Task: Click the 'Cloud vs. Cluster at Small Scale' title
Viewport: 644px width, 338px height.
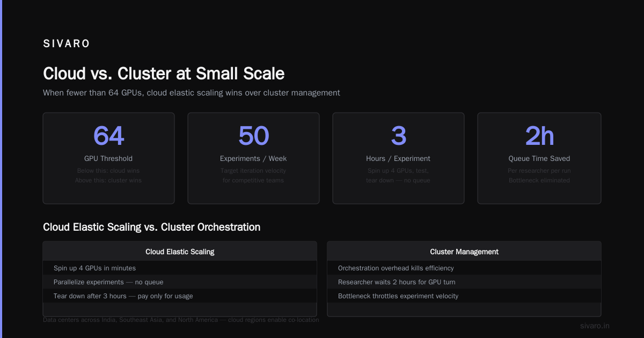Action: pos(164,74)
